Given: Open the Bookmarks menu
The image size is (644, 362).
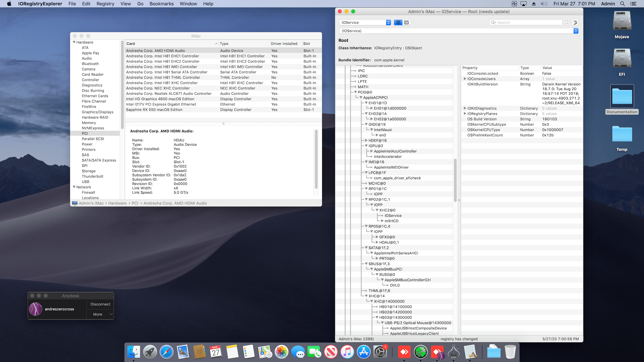Looking at the screenshot, I should [161, 4].
